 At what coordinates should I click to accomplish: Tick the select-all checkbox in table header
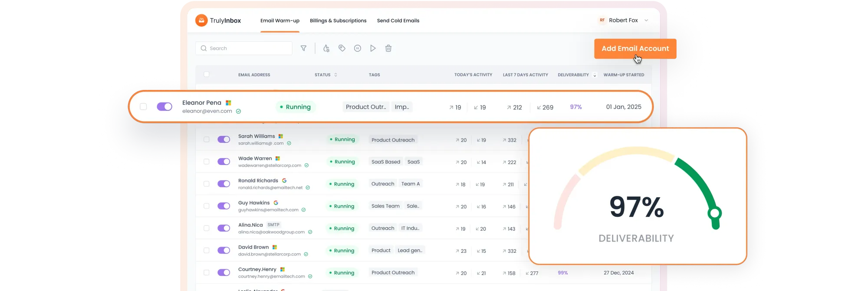coord(207,74)
